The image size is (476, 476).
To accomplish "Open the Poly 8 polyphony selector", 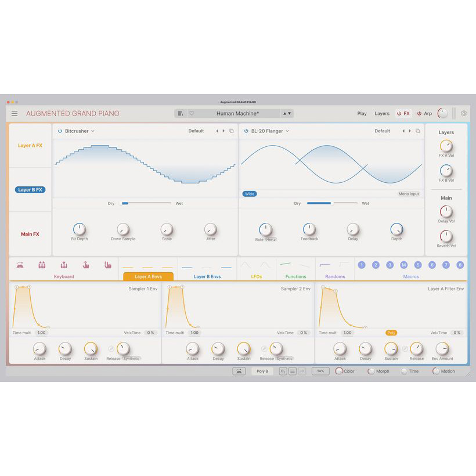I will coord(262,372).
